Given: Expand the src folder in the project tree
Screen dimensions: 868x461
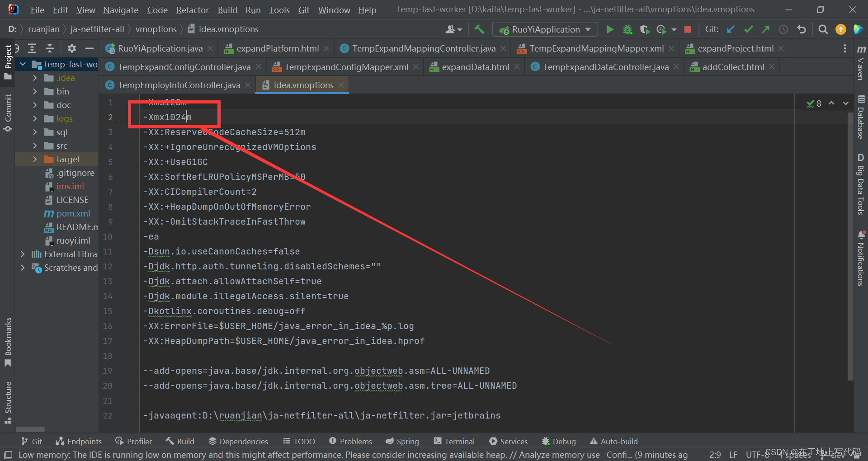Looking at the screenshot, I should pyautogui.click(x=35, y=146).
